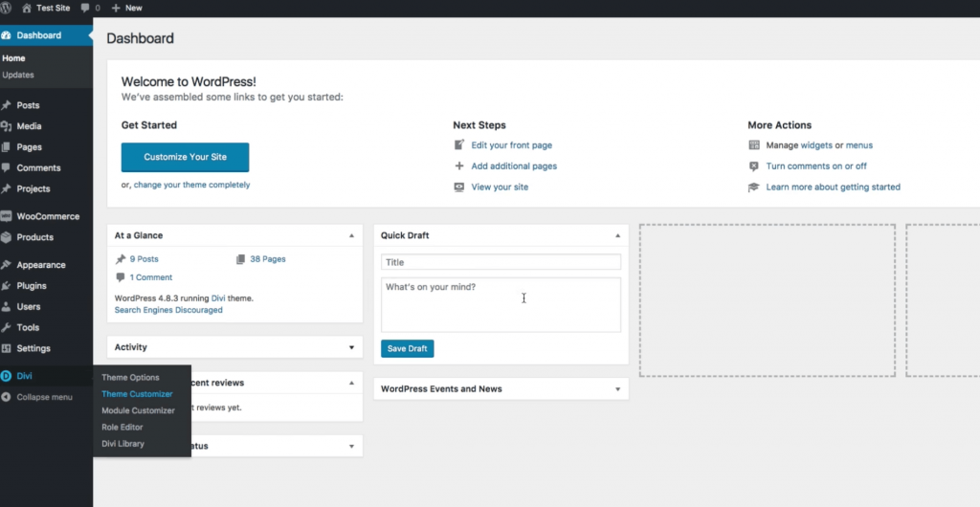Open the 38 Pages link
The height and width of the screenshot is (507, 980).
268,259
